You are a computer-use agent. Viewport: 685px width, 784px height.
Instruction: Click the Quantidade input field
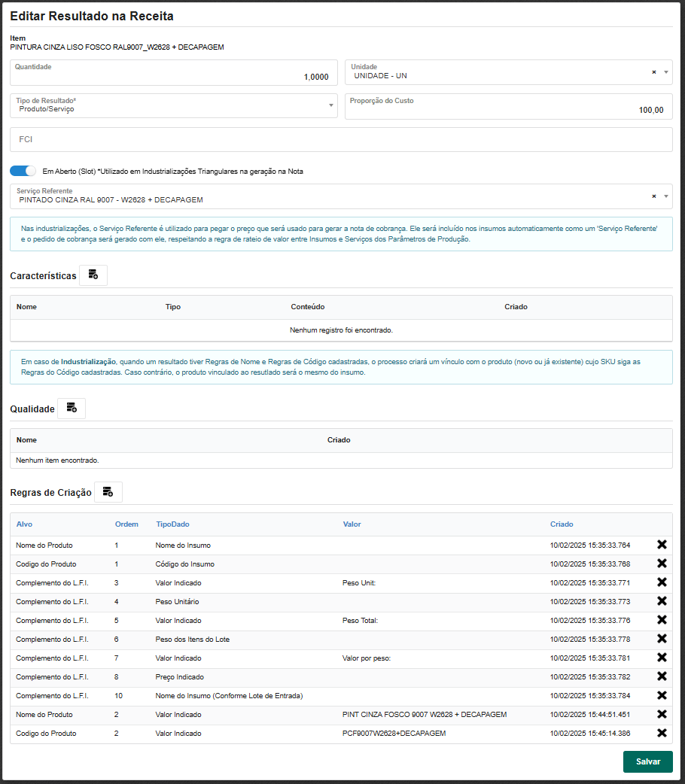coord(172,77)
